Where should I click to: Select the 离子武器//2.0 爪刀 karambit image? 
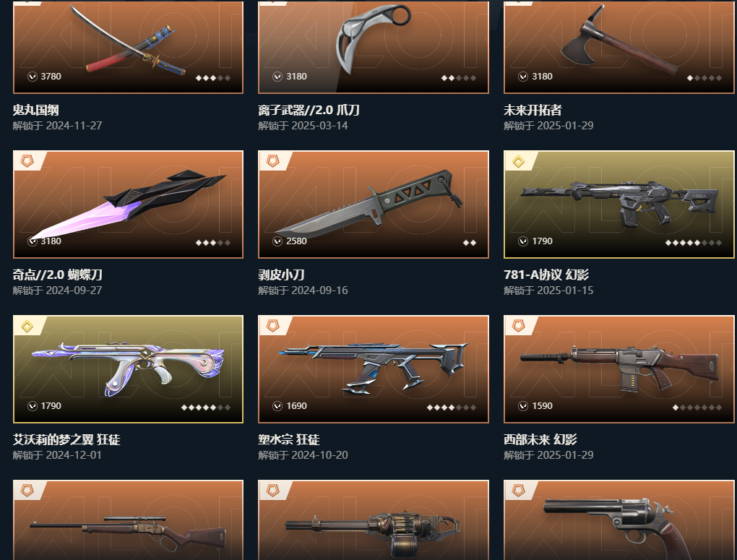tap(374, 38)
